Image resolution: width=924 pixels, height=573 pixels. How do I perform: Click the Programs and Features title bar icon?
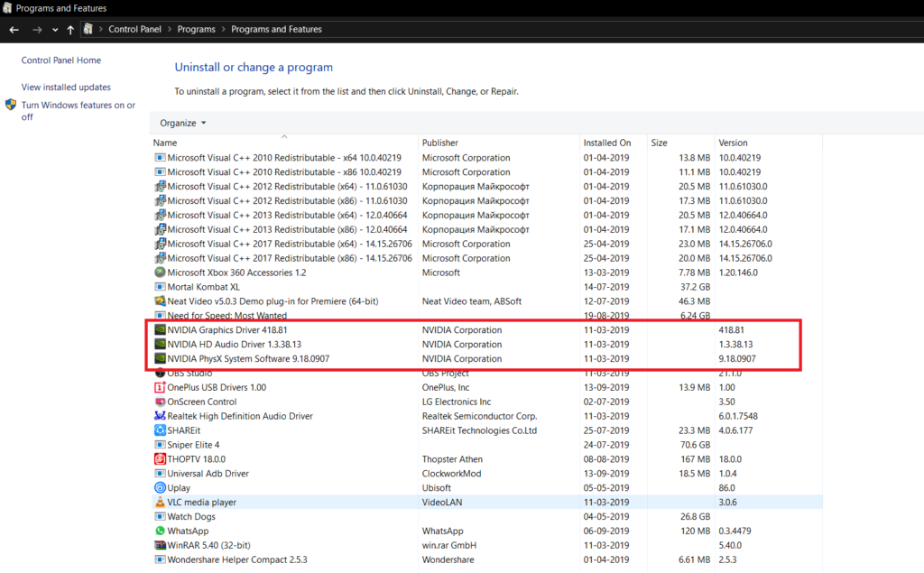[x=7, y=7]
